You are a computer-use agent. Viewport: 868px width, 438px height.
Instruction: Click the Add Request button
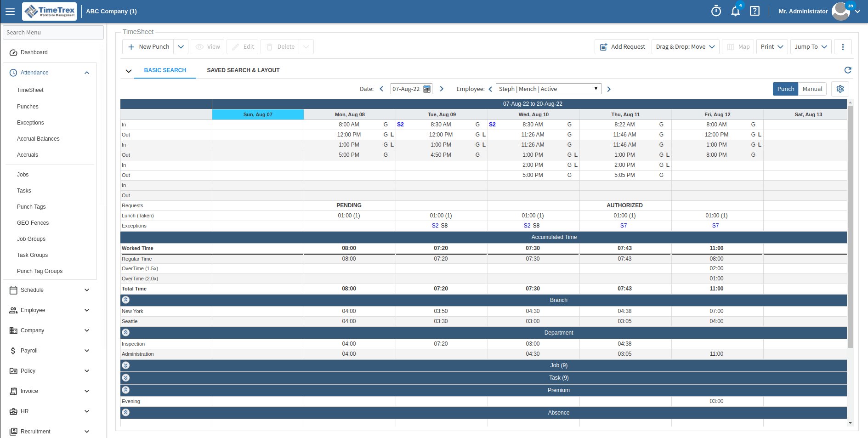(622, 46)
